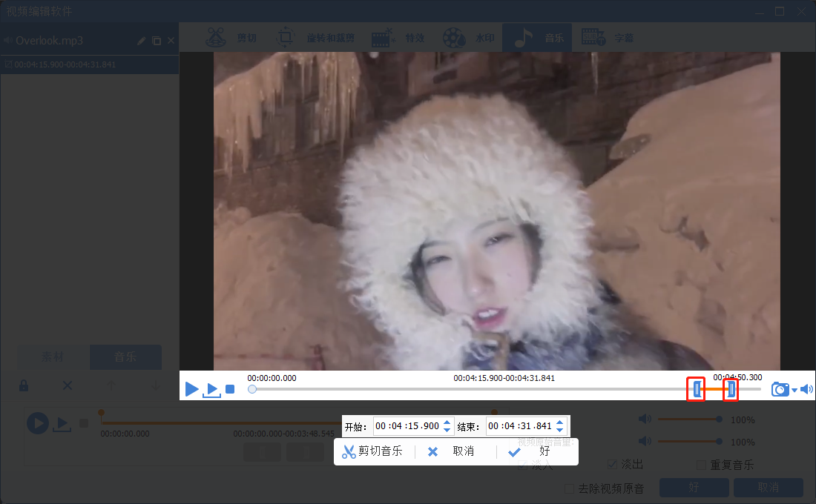Click the bottom 好 confirm button
Screen dimensions: 816x504
point(694,488)
